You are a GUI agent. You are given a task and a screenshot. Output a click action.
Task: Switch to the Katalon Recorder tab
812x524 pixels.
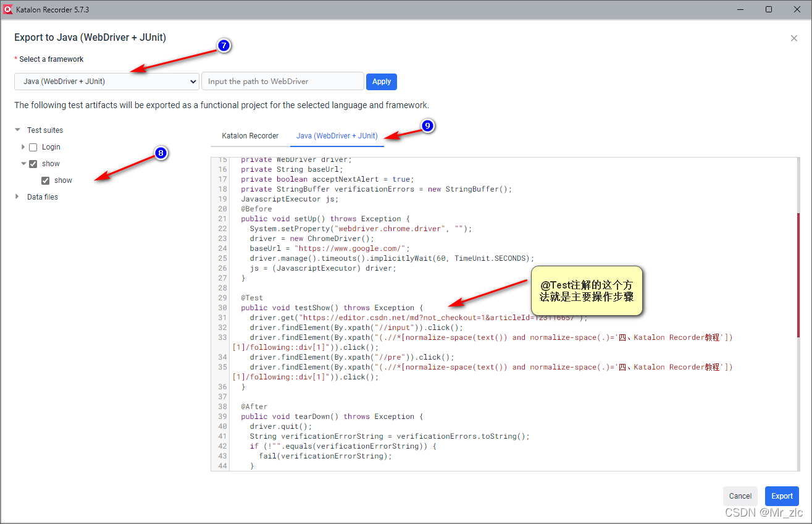pyautogui.click(x=250, y=136)
